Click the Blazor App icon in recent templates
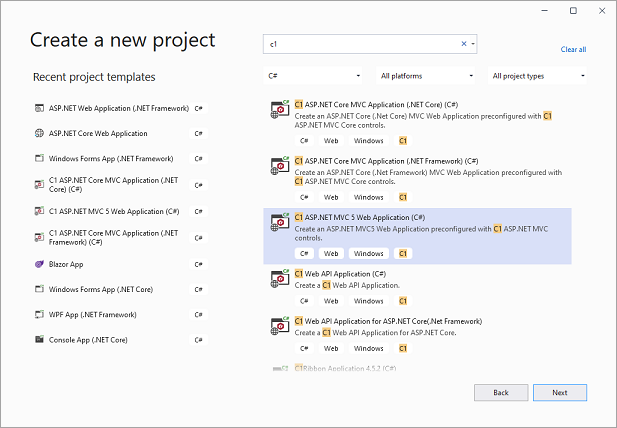The height and width of the screenshot is (428, 617). (x=40, y=263)
